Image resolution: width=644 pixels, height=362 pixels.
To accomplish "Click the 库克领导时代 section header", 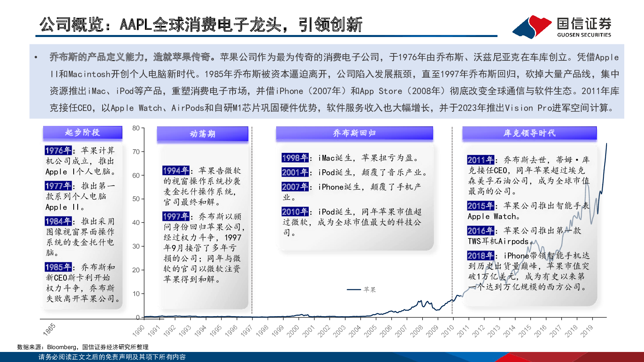I will click(x=529, y=133).
